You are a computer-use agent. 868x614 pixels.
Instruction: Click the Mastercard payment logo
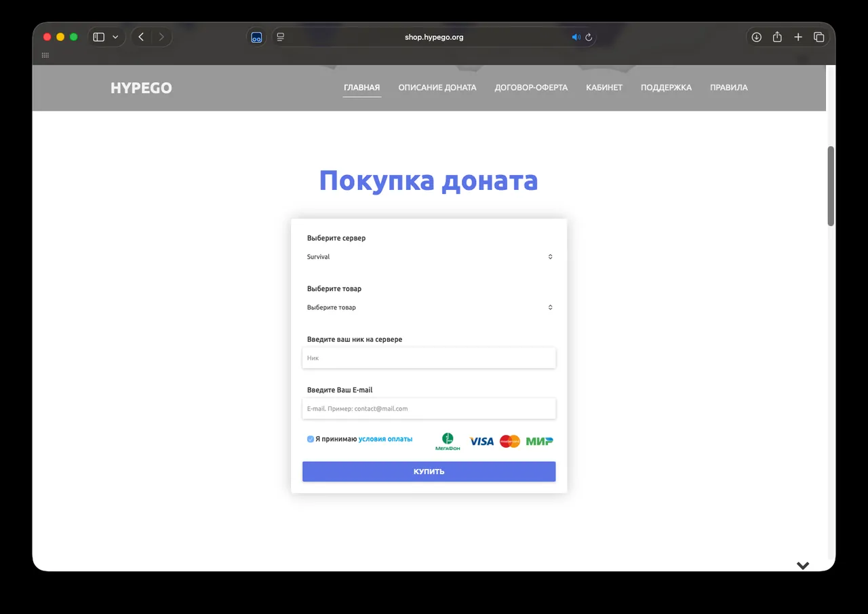[x=510, y=441]
